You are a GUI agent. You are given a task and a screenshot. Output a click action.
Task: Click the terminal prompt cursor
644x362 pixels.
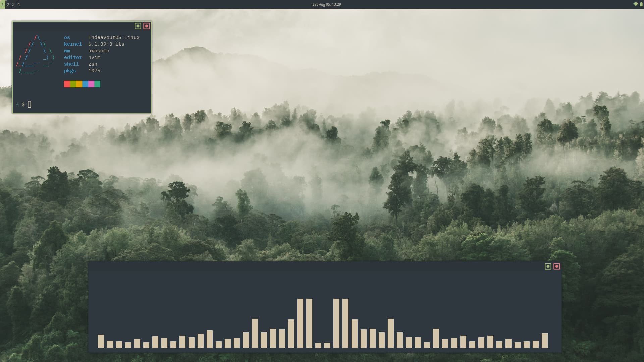pyautogui.click(x=30, y=104)
